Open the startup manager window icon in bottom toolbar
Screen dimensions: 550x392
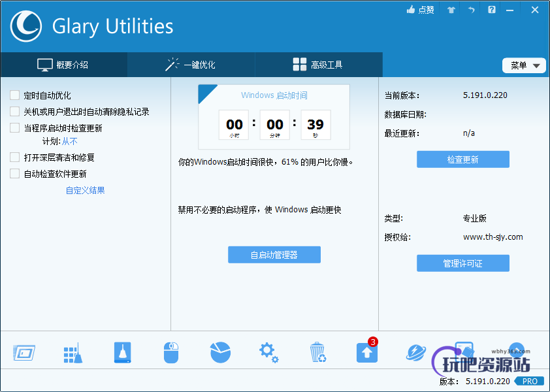tap(24, 353)
